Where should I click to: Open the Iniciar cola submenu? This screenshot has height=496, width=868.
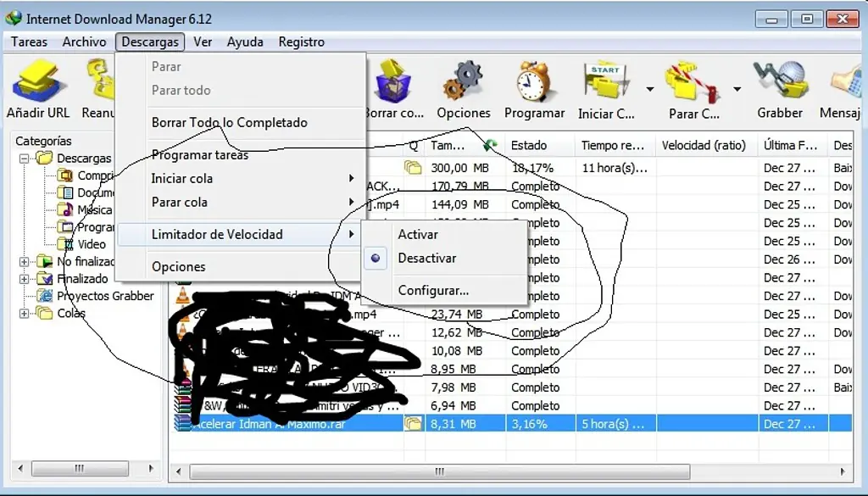(242, 178)
